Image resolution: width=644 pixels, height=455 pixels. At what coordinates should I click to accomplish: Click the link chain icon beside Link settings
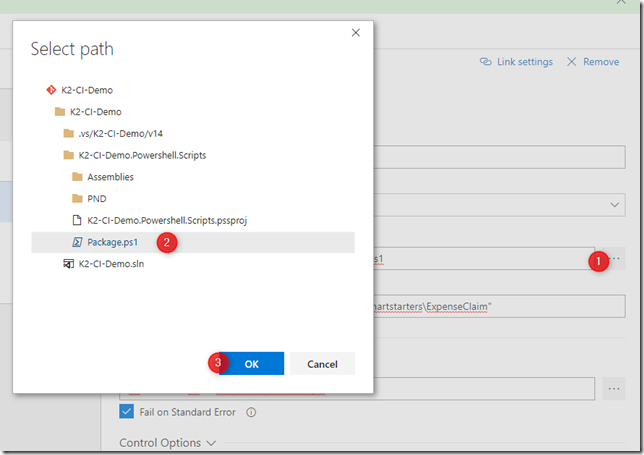tap(485, 62)
